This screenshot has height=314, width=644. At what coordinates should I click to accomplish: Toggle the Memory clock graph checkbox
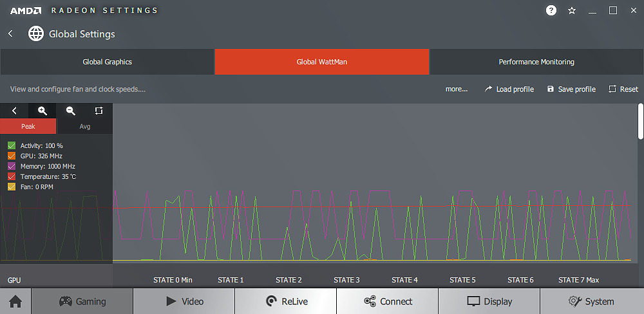pos(12,166)
